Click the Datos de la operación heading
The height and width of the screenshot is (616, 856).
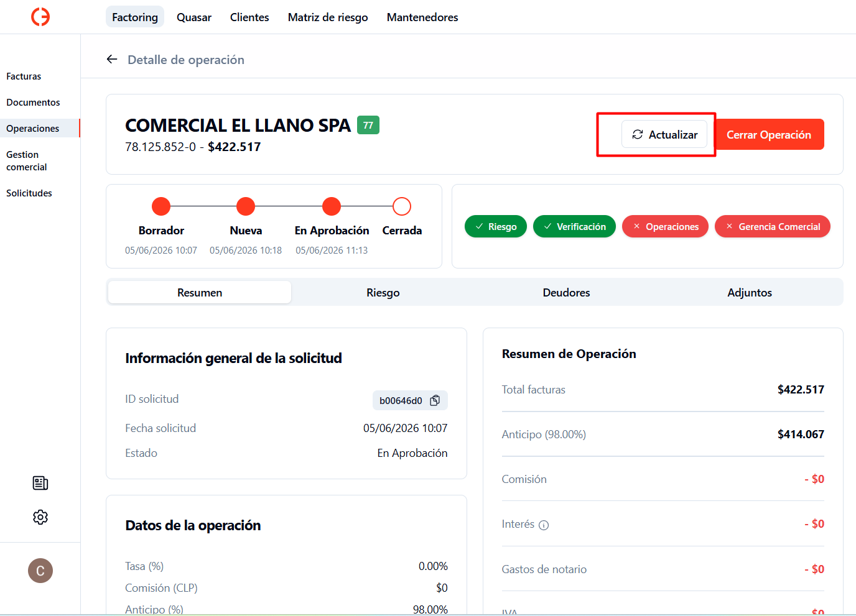(193, 525)
